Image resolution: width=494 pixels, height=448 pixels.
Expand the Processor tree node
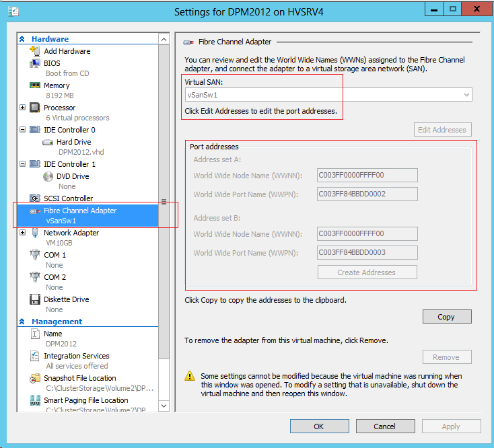22,108
